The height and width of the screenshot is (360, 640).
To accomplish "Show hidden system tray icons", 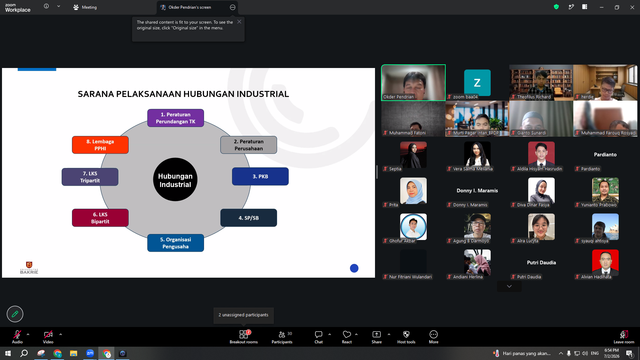I will 561,353.
